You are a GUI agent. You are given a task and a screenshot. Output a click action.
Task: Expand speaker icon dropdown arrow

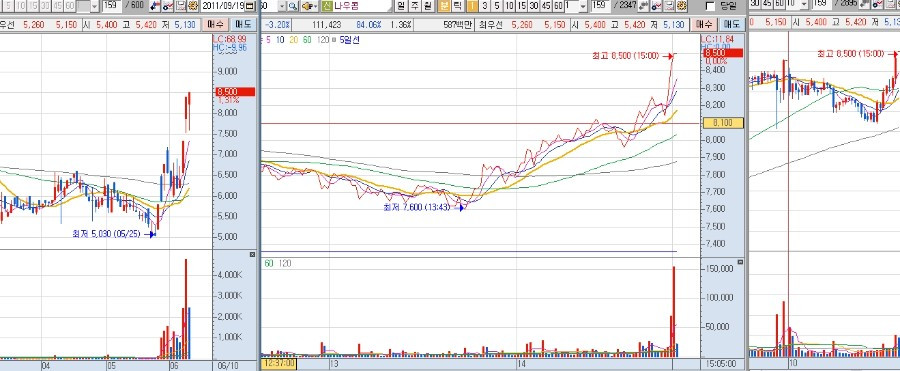click(316, 6)
